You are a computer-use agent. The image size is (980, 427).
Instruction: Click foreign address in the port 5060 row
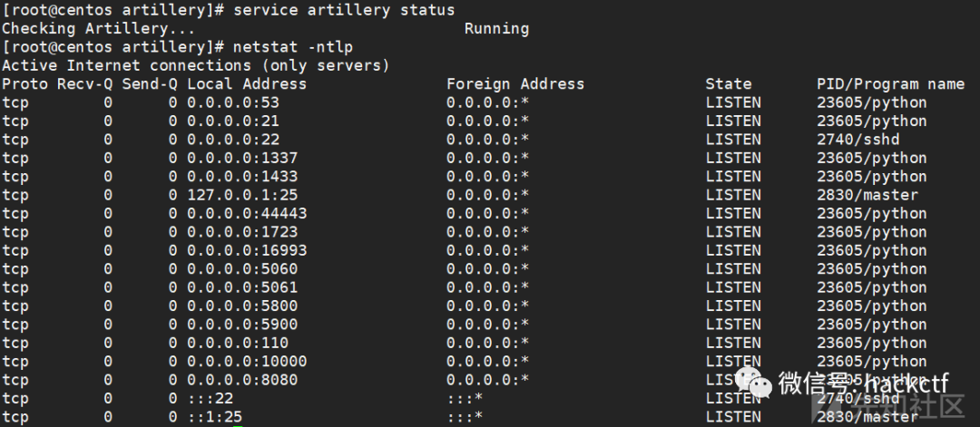pos(487,269)
